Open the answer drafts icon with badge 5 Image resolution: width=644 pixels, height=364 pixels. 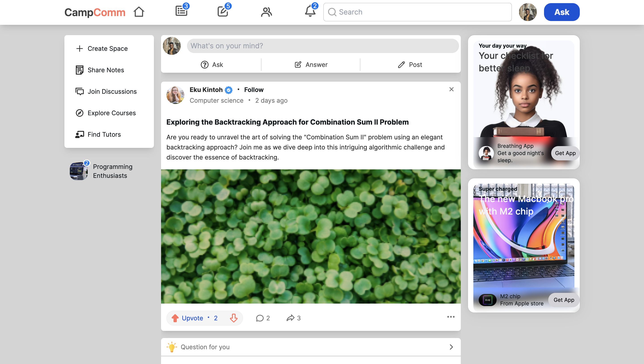[223, 11]
